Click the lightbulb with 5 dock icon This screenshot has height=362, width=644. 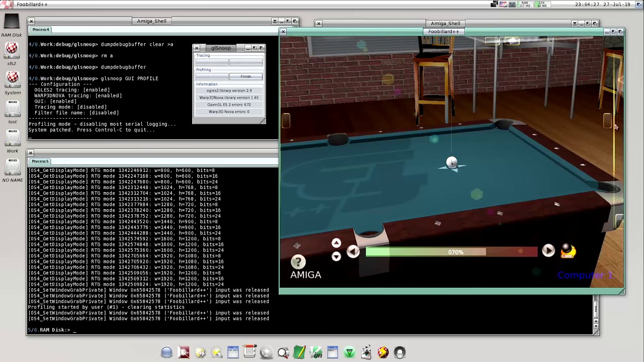(x=216, y=352)
